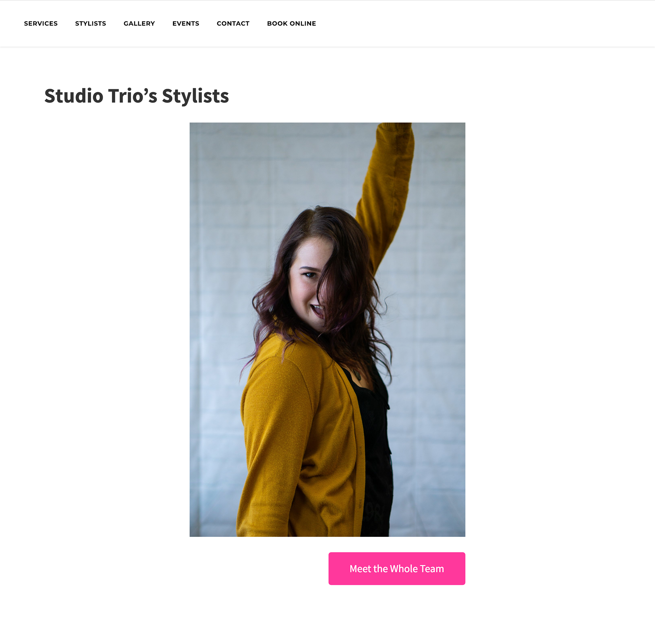This screenshot has height=644, width=655.
Task: Click the pink Meet the Whole Team button
Action: 397,569
